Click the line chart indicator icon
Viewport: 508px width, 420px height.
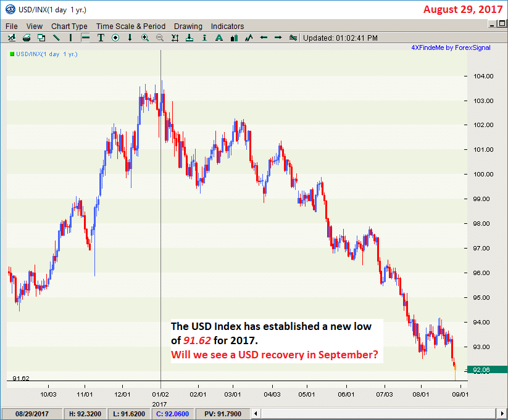point(249,38)
